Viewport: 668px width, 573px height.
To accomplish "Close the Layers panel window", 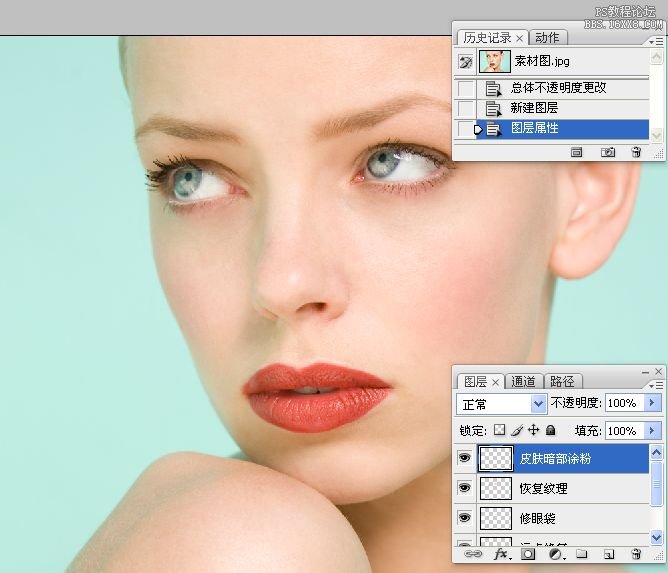I will (x=659, y=371).
